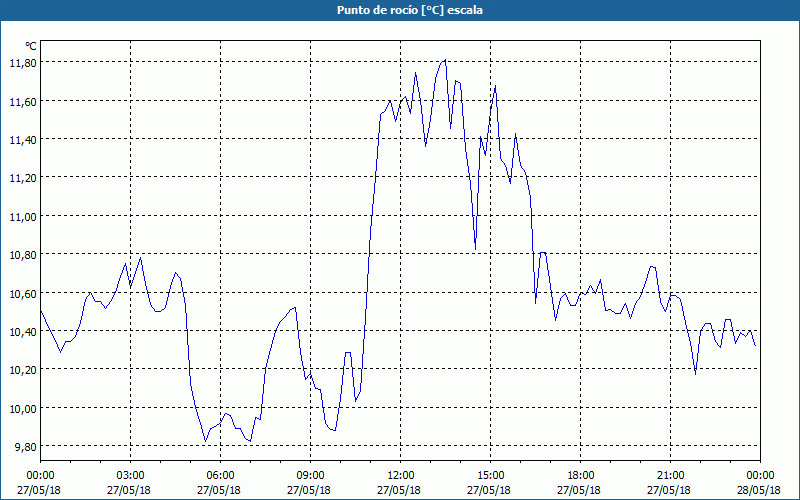Screen dimensions: 800x500
Task: Click the 10,20 y-axis value
Action: coord(23,370)
